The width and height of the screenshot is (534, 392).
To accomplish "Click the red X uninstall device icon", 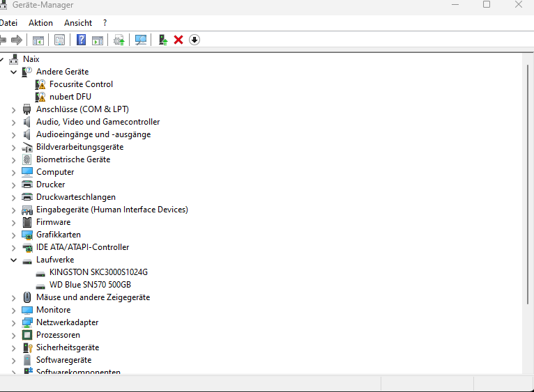I will pyautogui.click(x=178, y=40).
